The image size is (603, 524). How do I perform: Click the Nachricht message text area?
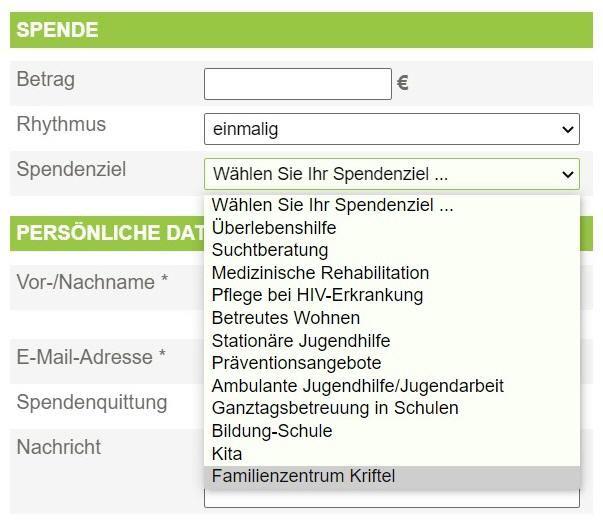point(390,498)
